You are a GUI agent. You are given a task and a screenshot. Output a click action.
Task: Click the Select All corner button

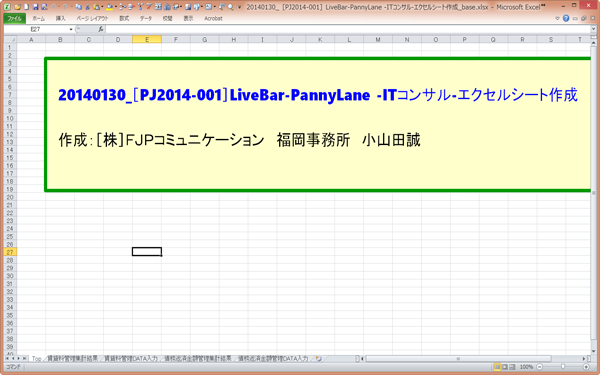10,39
